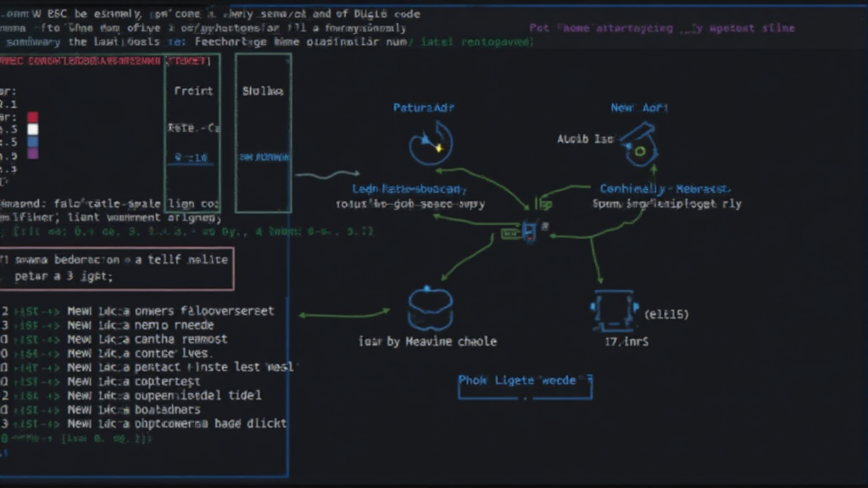Click the red color swatch
The width and height of the screenshot is (868, 488).
click(32, 117)
